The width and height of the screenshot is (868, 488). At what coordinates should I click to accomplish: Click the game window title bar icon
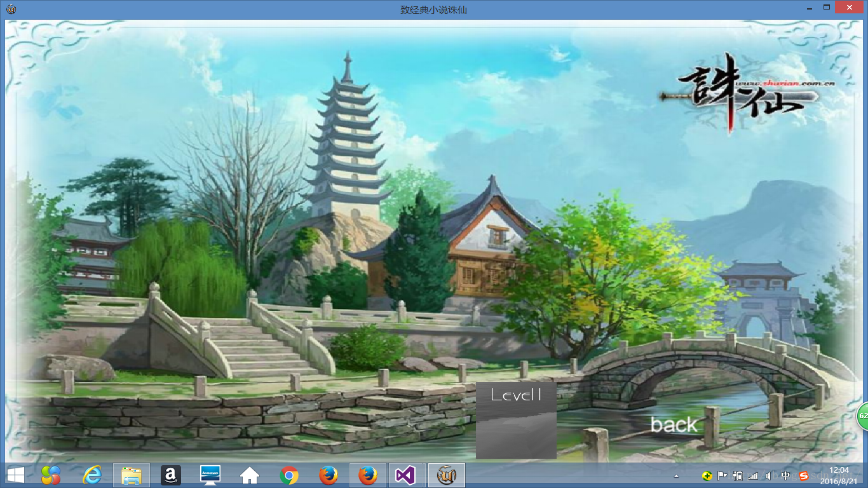[11, 10]
